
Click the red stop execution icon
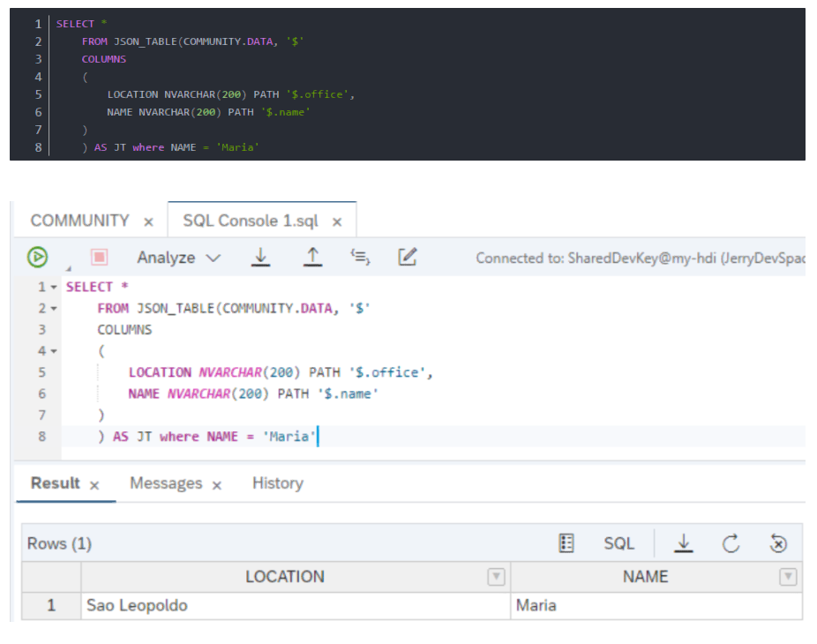[99, 257]
